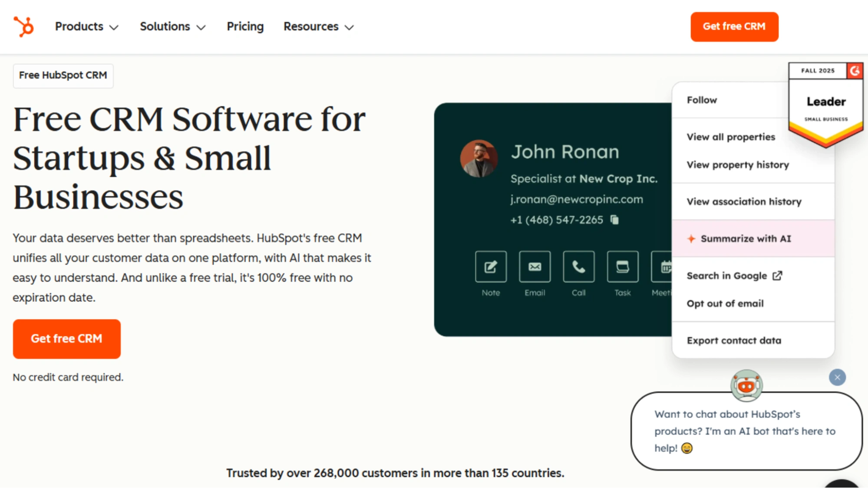Dismiss the chat bubble with X button

click(x=837, y=377)
